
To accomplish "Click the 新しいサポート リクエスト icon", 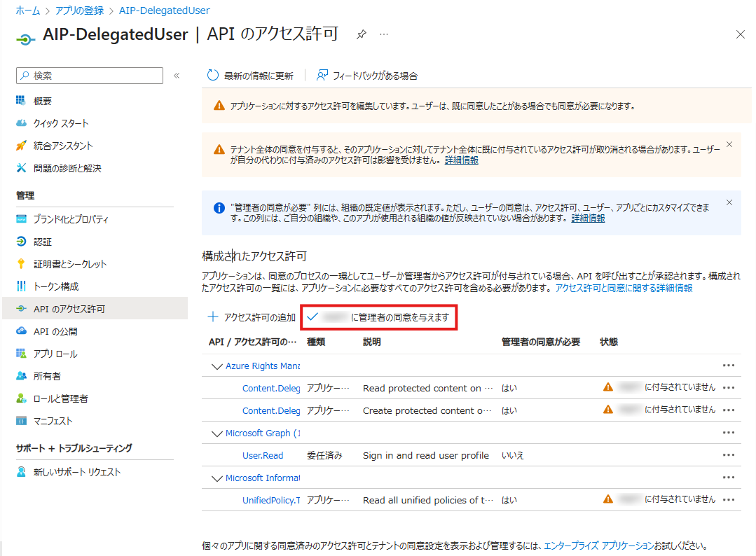I will coord(21,472).
